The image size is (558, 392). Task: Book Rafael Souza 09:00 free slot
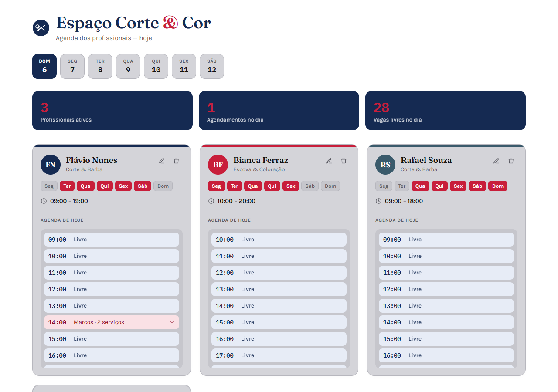click(x=446, y=240)
